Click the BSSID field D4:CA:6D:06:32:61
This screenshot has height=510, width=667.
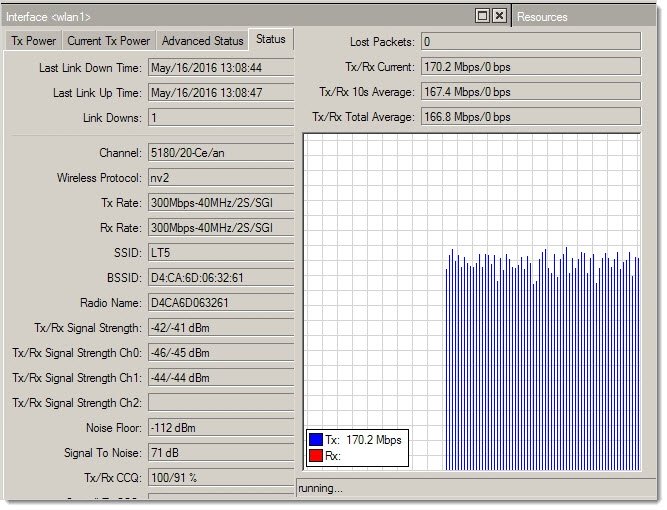(221, 278)
